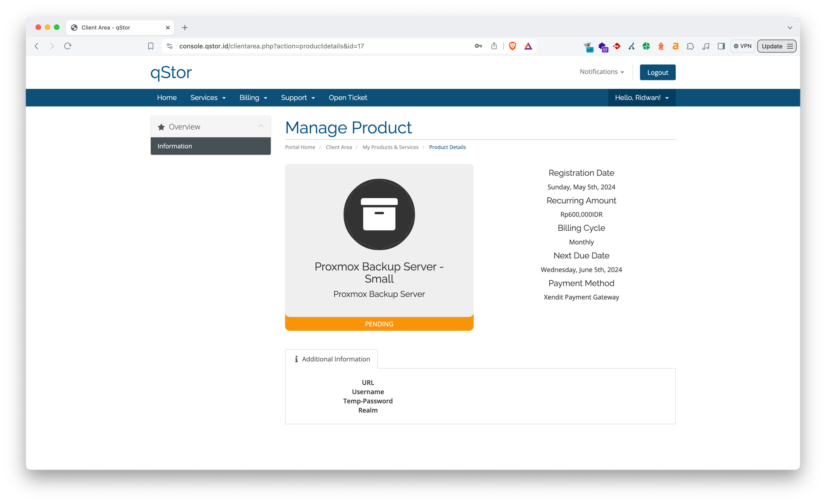Click the Update button

[x=771, y=46]
